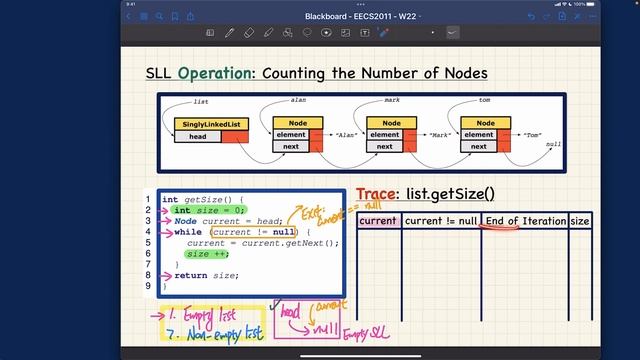The height and width of the screenshot is (360, 640).
Task: Click code line 'return size;'
Action: [207, 276]
